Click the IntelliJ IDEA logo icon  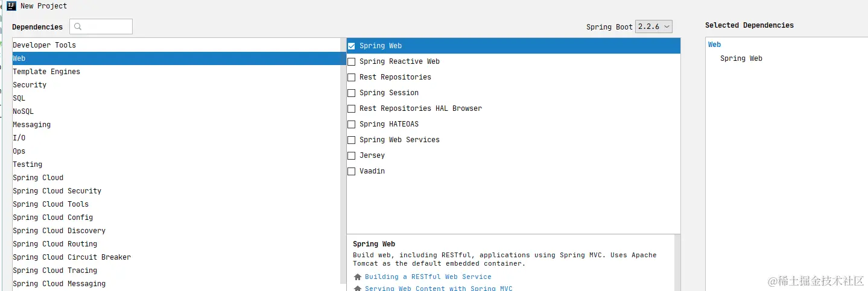(11, 6)
